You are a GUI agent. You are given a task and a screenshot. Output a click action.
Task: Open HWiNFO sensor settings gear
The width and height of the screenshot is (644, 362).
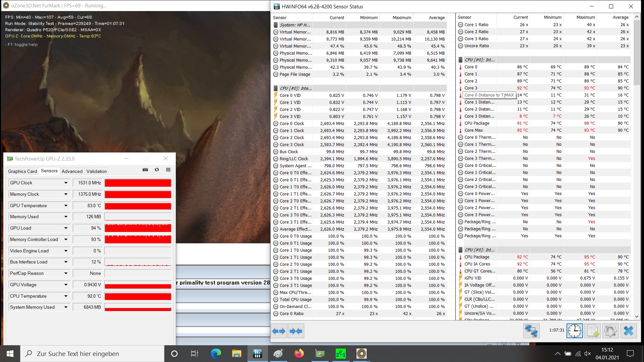(x=610, y=331)
